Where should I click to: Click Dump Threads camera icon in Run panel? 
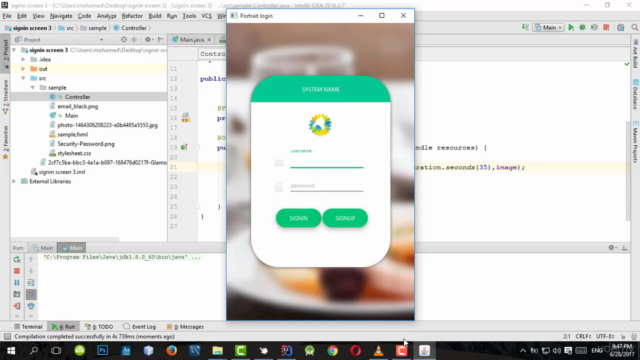click(17, 294)
